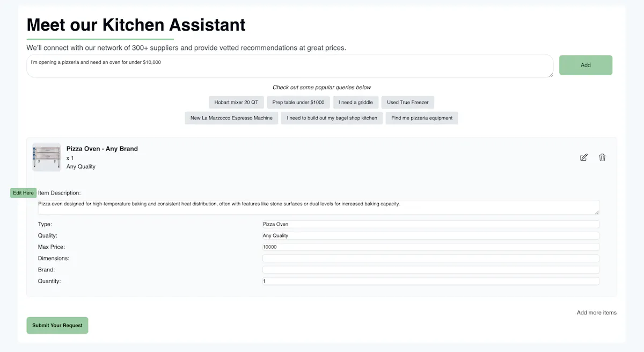Image resolution: width=644 pixels, height=352 pixels.
Task: Click into the Item Description textarea
Action: [x=319, y=207]
